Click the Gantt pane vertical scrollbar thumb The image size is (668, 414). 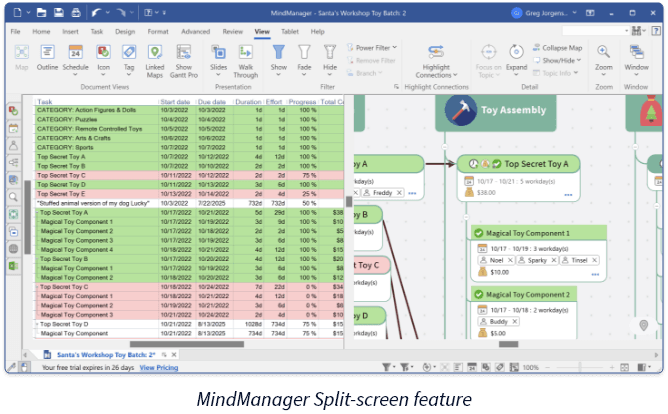[28, 217]
